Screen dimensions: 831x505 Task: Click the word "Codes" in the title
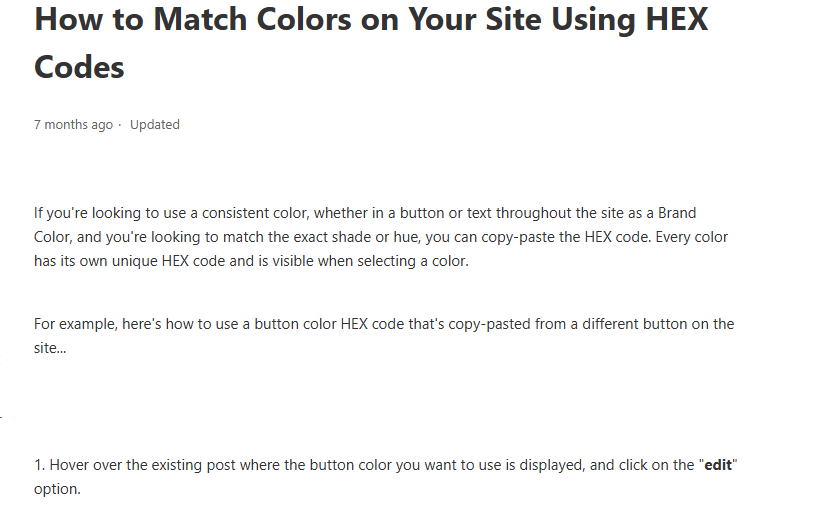tap(79, 67)
